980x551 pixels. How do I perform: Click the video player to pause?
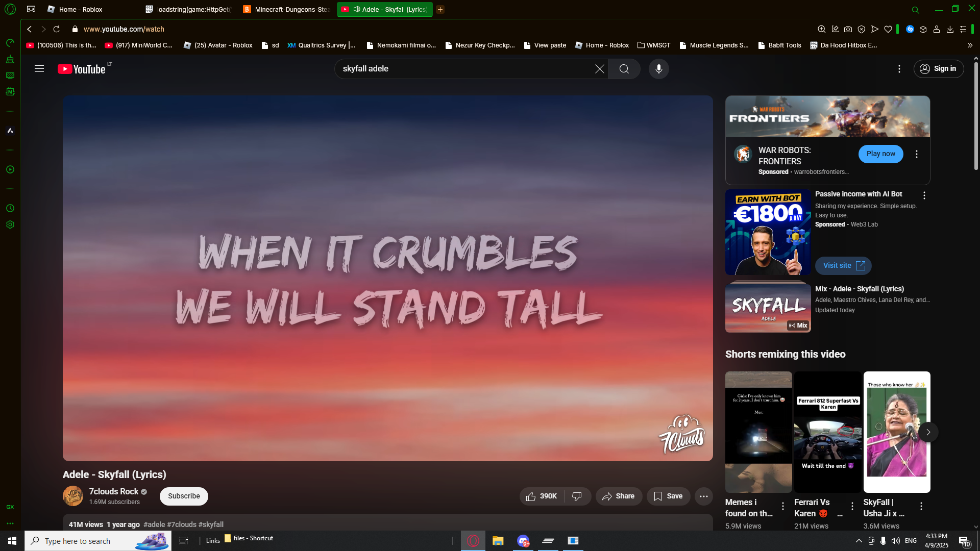[x=388, y=278]
